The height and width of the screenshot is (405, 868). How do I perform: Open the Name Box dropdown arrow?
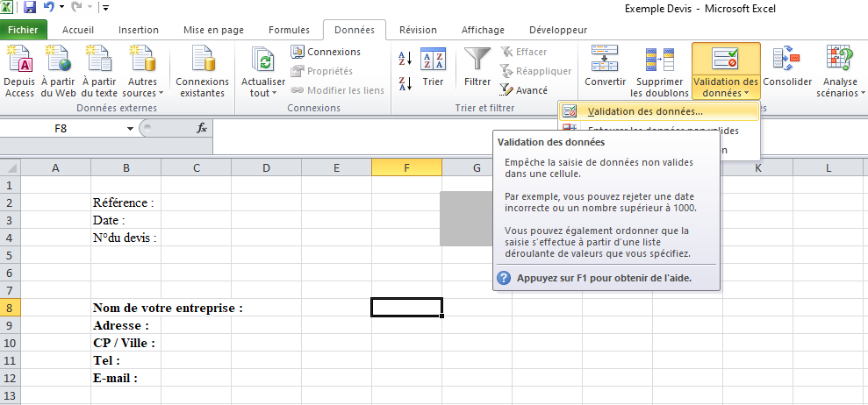[130, 128]
